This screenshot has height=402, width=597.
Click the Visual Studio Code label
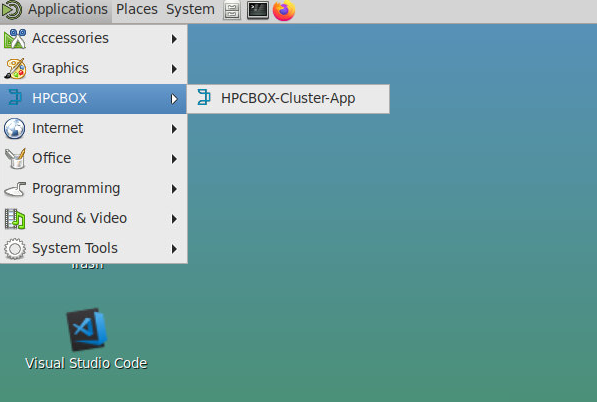coord(86,363)
